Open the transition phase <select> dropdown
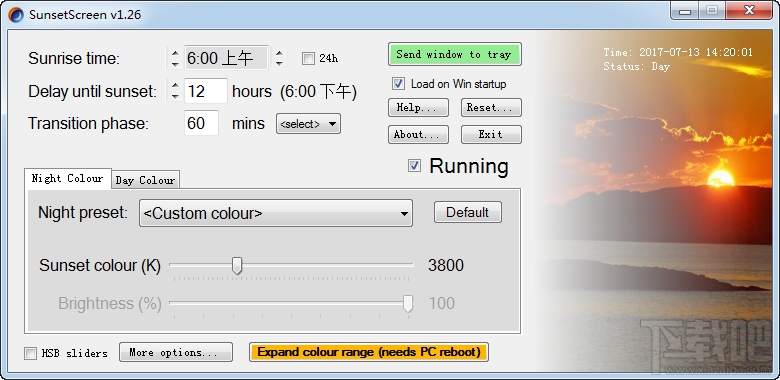 [x=308, y=124]
